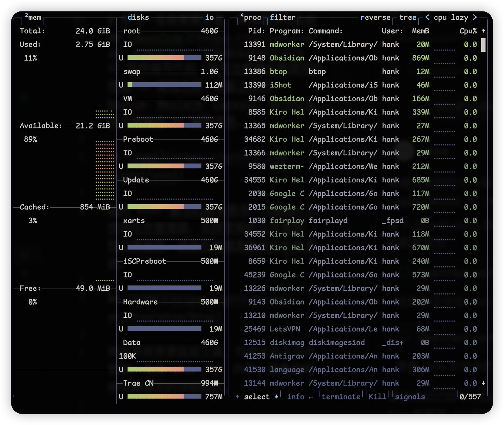Screen dimensions: 504x425
Task: Click the up arrow beside select
Action: [x=238, y=397]
